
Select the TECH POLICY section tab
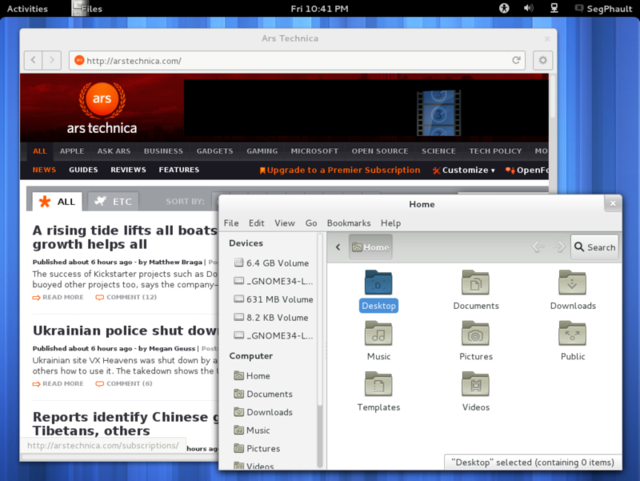(495, 151)
